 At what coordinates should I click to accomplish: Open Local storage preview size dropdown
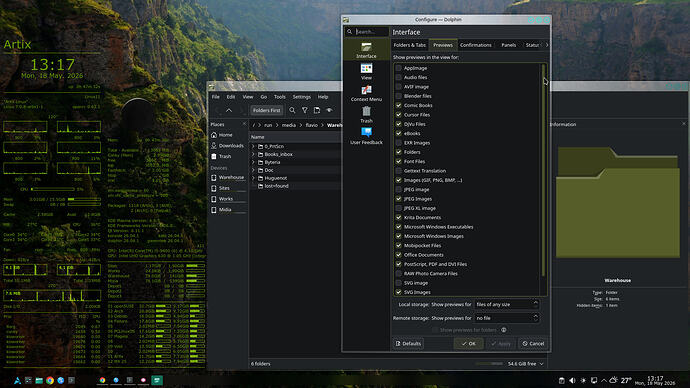pos(506,304)
